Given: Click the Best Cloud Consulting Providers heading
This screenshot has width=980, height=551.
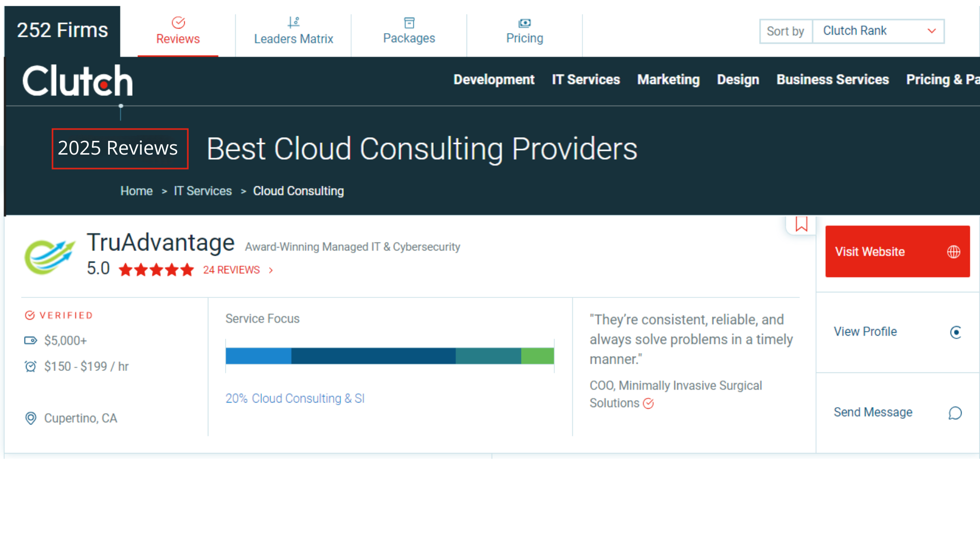Looking at the screenshot, I should [422, 149].
